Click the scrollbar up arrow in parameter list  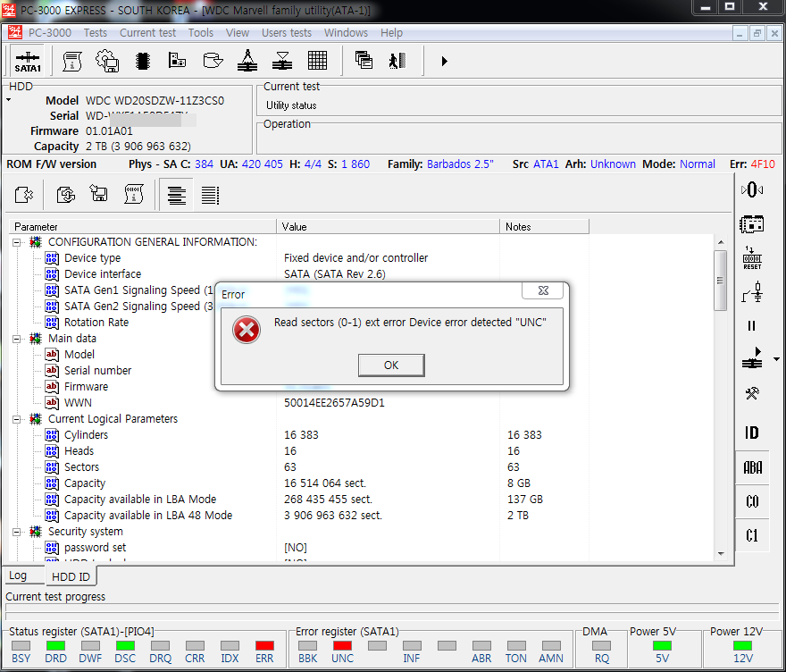tap(721, 242)
